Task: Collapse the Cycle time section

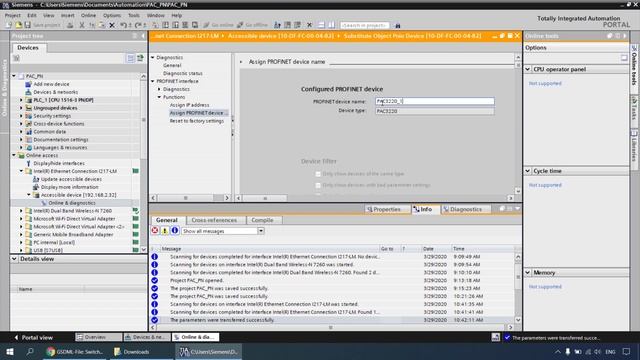Action: pos(528,171)
